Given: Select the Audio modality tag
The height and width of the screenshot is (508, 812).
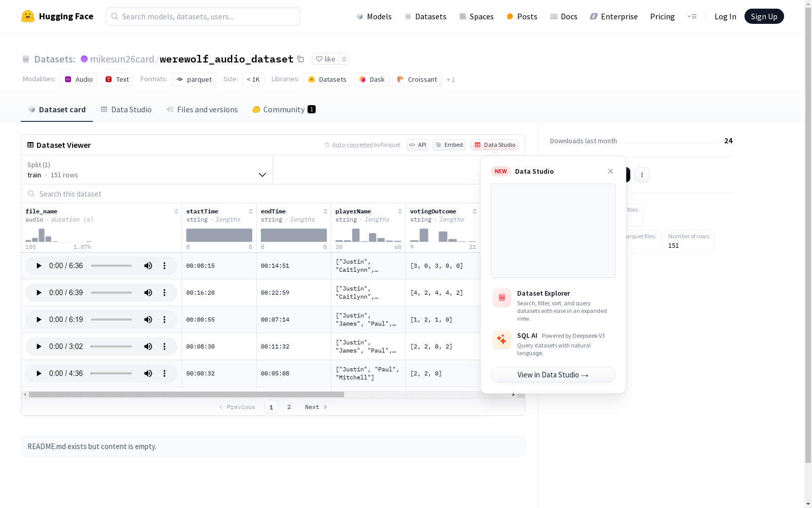Looking at the screenshot, I should coord(79,79).
